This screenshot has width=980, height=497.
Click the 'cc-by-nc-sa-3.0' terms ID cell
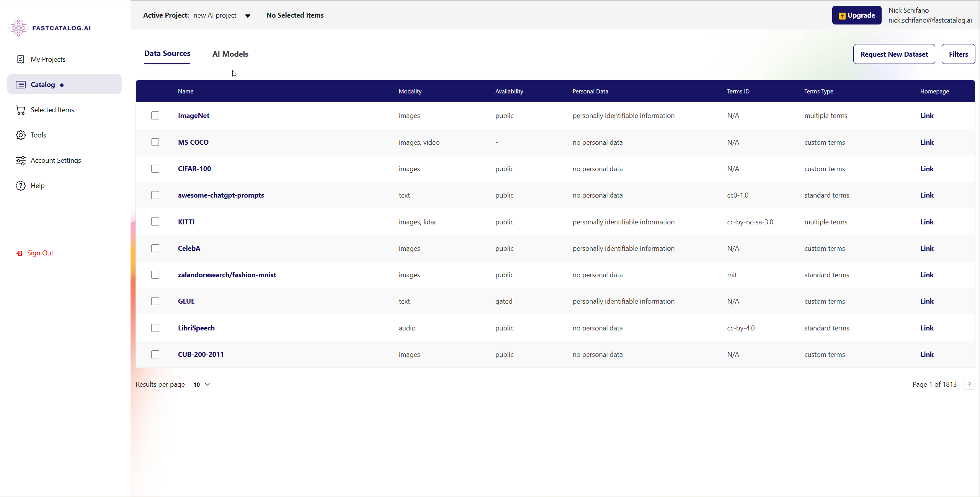click(750, 222)
